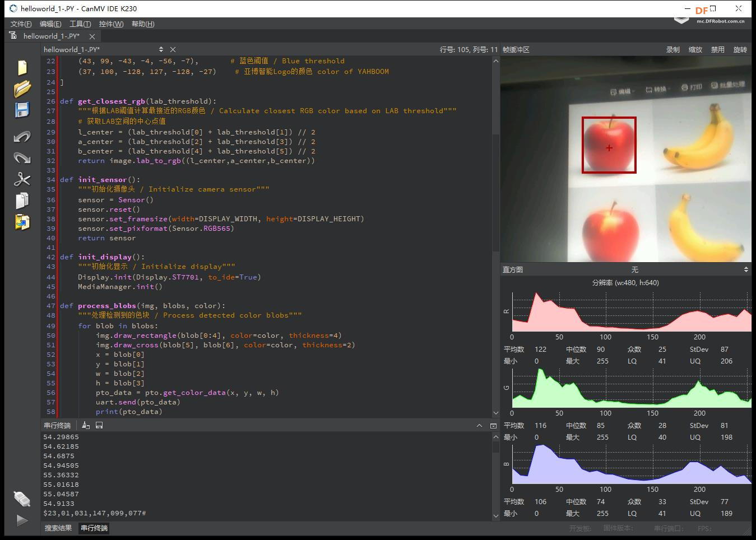
Task: Run the script with the play button
Action: click(x=22, y=520)
